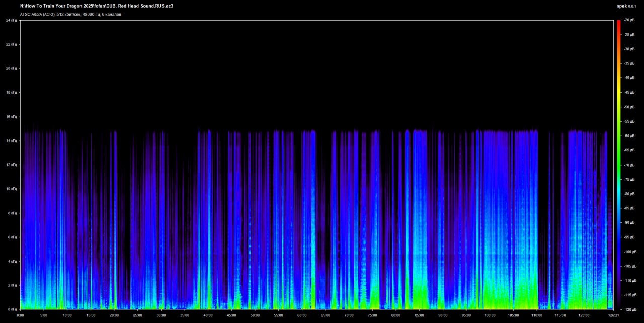The height and width of the screenshot is (323, 644).
Task: Click the 126:21 end time label
Action: [x=613, y=315]
